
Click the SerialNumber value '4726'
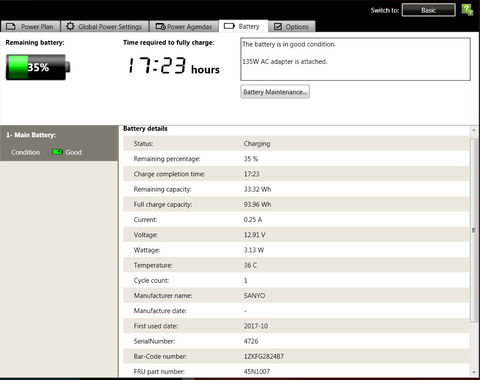coord(251,341)
